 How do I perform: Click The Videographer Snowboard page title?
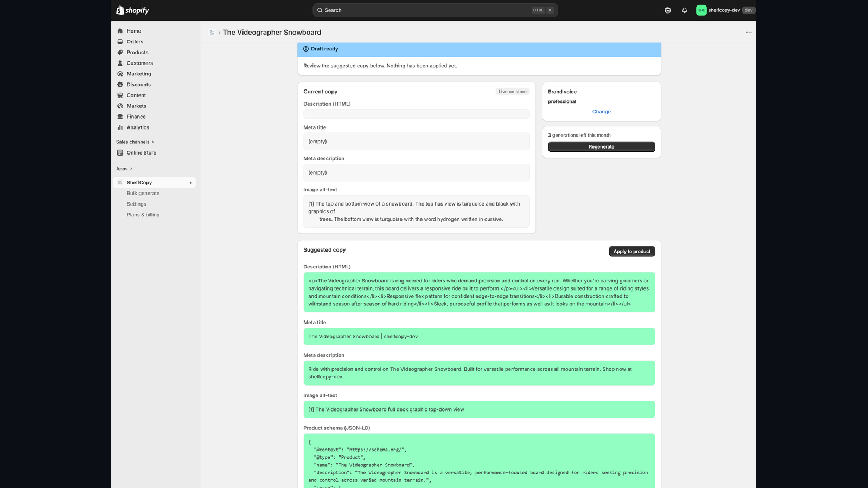pyautogui.click(x=272, y=33)
